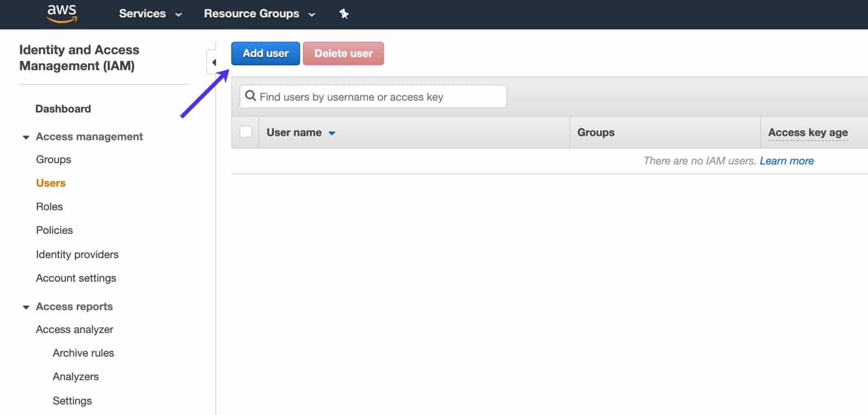Viewport: 868px width, 415px height.
Task: Open Access analyzer page
Action: (74, 329)
